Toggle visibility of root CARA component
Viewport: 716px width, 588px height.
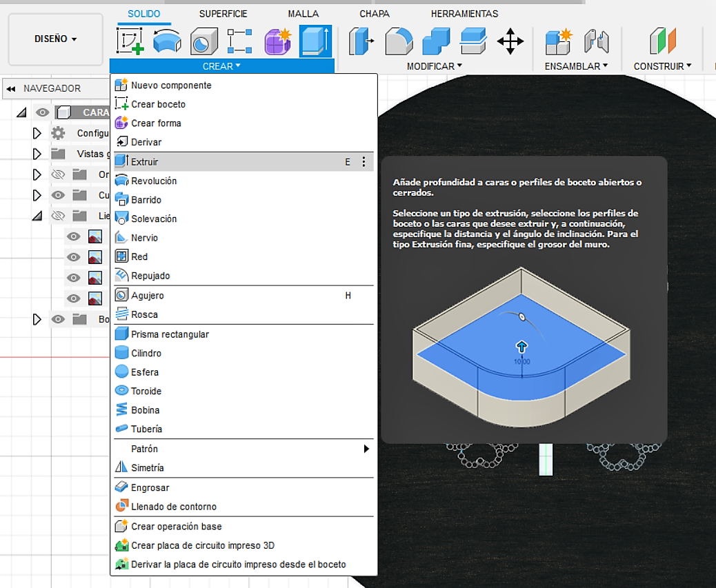coord(43,112)
